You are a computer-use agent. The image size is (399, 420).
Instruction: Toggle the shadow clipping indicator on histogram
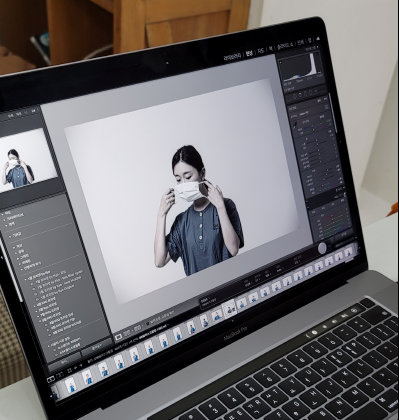(x=280, y=62)
